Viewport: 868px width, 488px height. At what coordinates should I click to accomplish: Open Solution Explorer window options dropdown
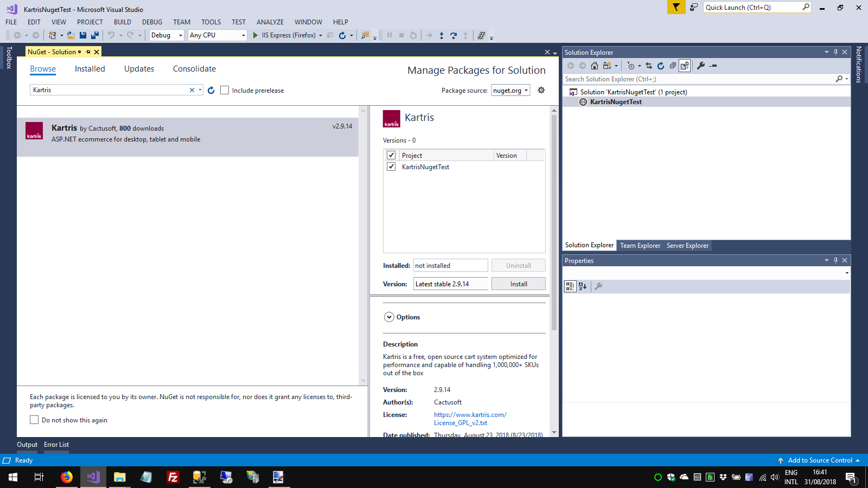827,52
